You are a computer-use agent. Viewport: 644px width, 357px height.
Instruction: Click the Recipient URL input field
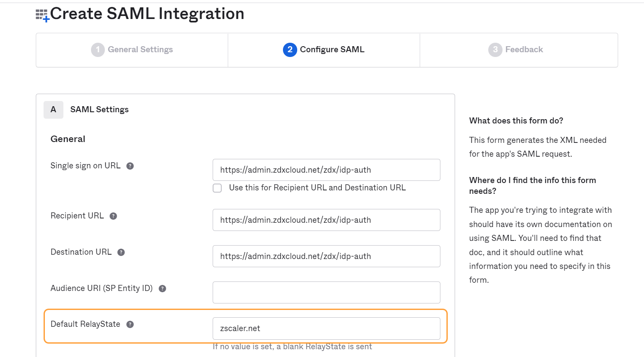click(326, 220)
